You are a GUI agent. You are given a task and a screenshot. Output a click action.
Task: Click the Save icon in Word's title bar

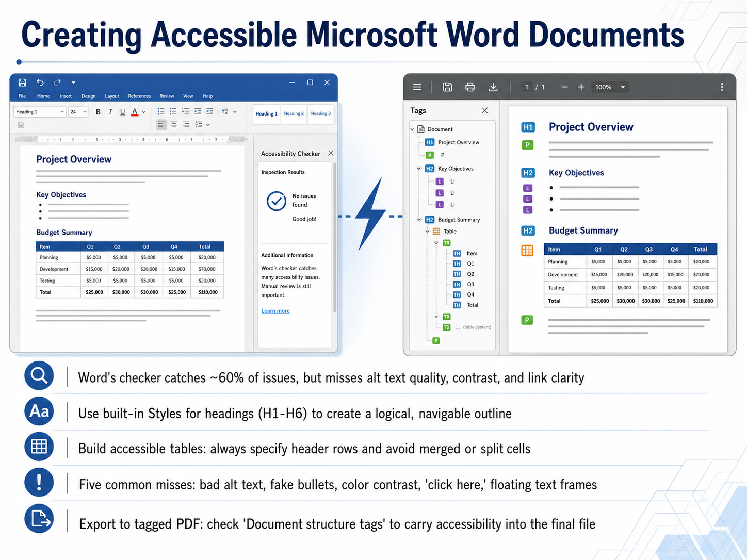(x=22, y=83)
